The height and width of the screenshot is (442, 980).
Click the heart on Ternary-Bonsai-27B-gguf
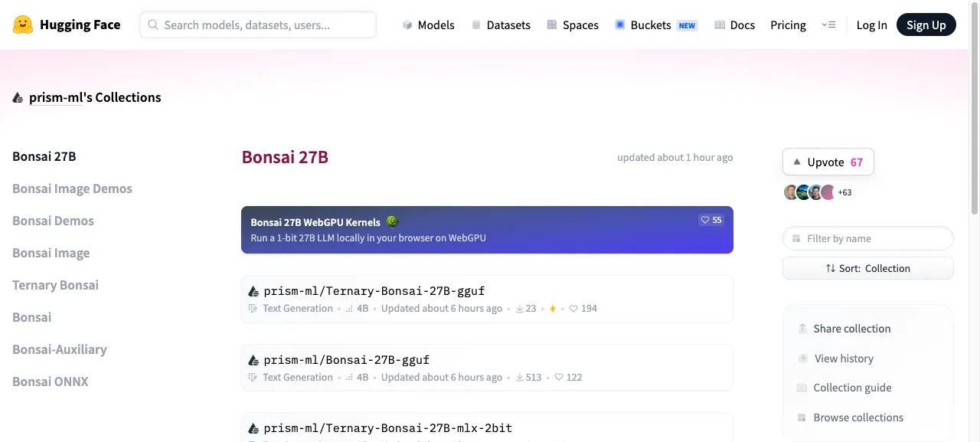[x=583, y=309]
